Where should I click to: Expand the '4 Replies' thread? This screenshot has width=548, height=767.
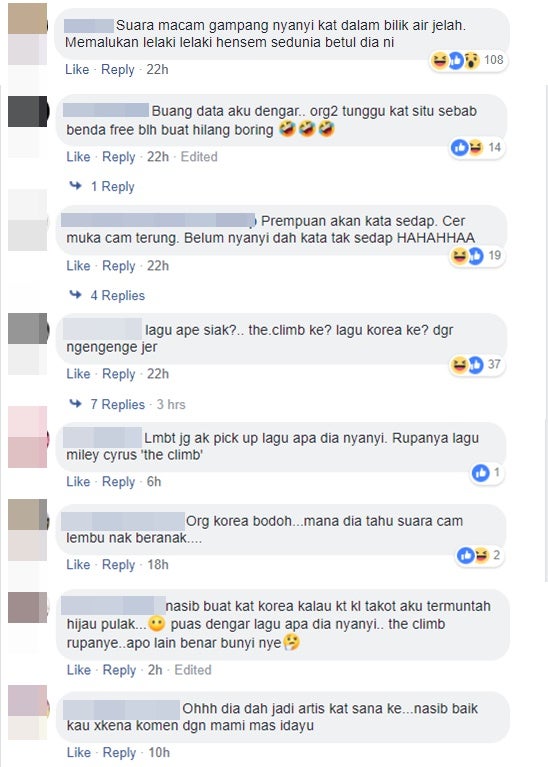117,295
